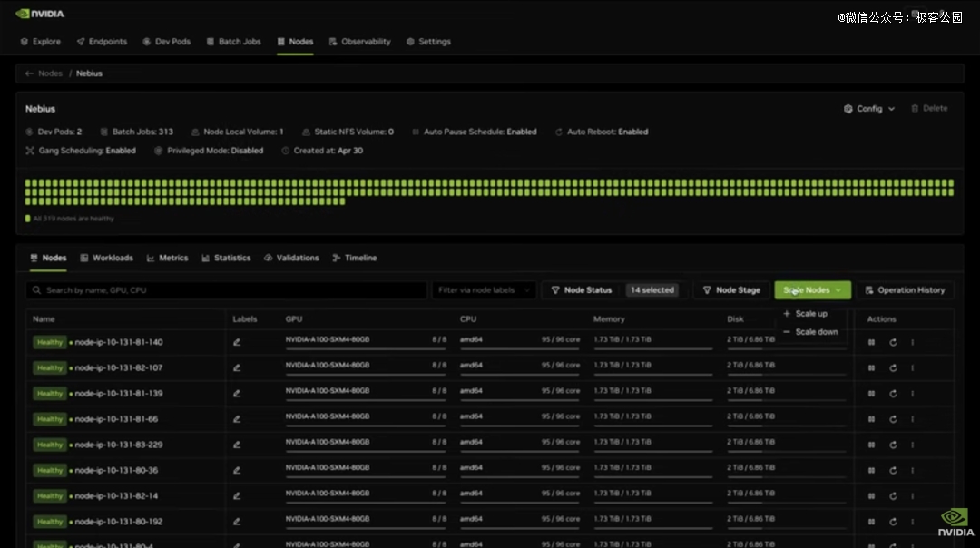This screenshot has width=980, height=548.
Task: Open the Operation History button
Action: (x=905, y=290)
